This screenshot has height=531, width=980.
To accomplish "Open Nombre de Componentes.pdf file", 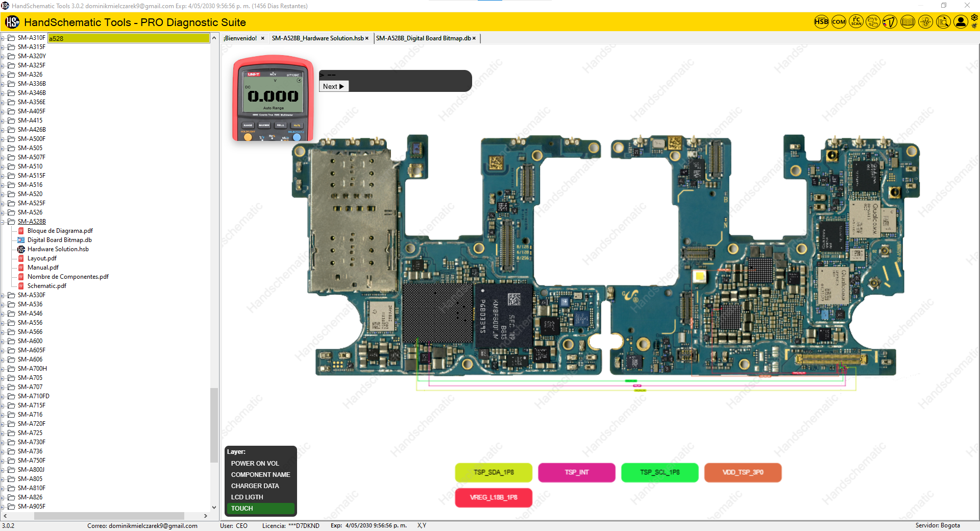I will 68,277.
